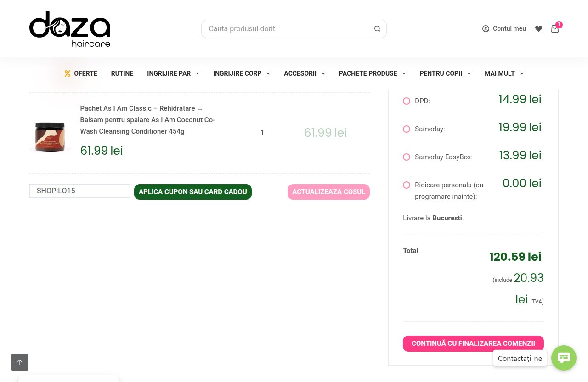Viewport: 588px width, 382px height.
Task: Click Aplica cupon sau card cadou button
Action: tap(193, 192)
